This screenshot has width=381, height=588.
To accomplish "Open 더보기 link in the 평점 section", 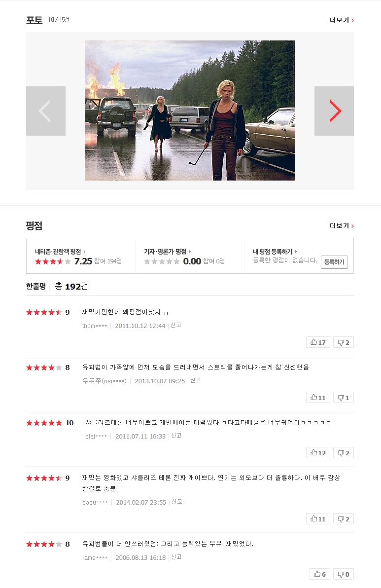I will [342, 225].
